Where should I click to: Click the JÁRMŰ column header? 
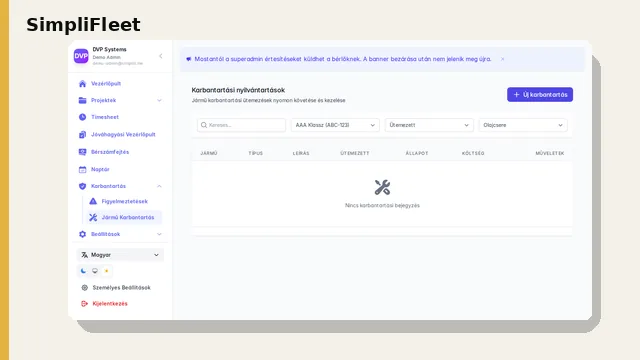click(209, 153)
